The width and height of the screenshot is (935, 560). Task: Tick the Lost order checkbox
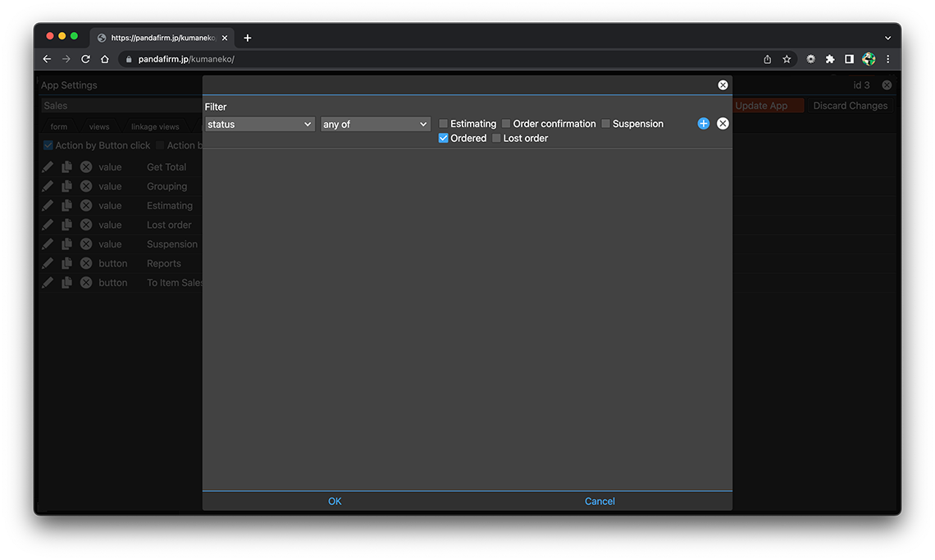496,139
